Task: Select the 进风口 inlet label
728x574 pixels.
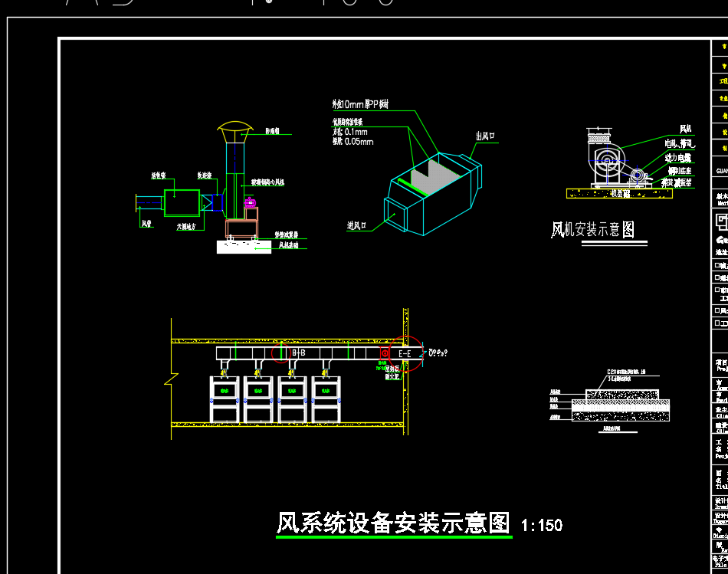Action: pos(359,225)
